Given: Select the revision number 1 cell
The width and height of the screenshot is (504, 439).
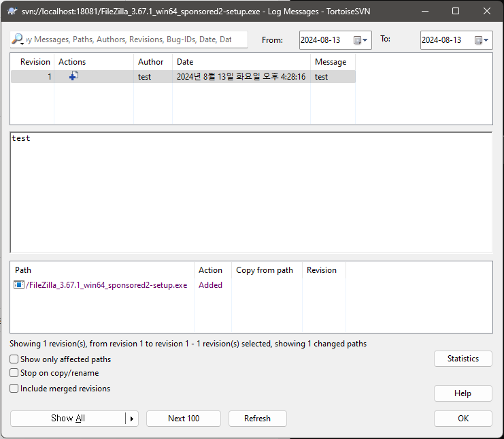Looking at the screenshot, I should (x=33, y=77).
